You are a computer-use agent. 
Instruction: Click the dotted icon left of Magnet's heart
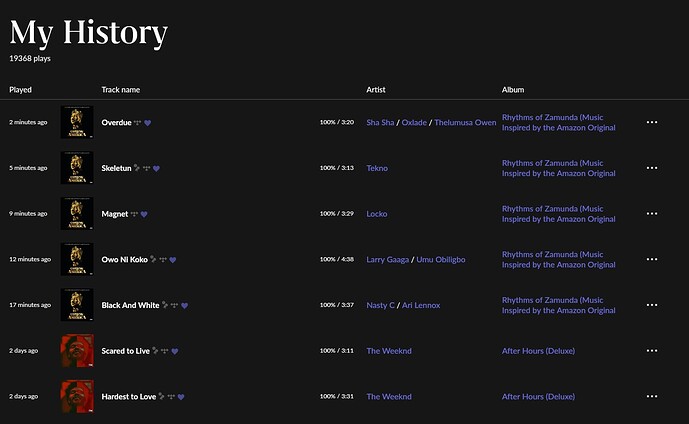(134, 214)
